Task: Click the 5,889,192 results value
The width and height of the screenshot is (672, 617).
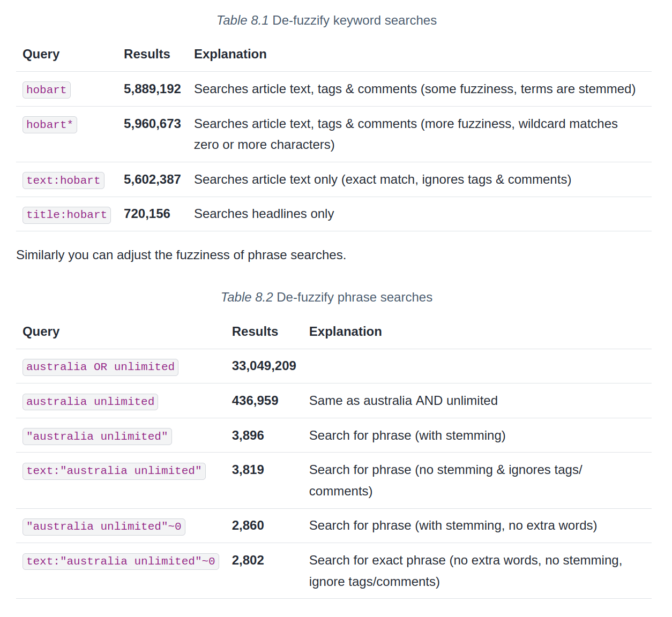Action: pyautogui.click(x=152, y=89)
